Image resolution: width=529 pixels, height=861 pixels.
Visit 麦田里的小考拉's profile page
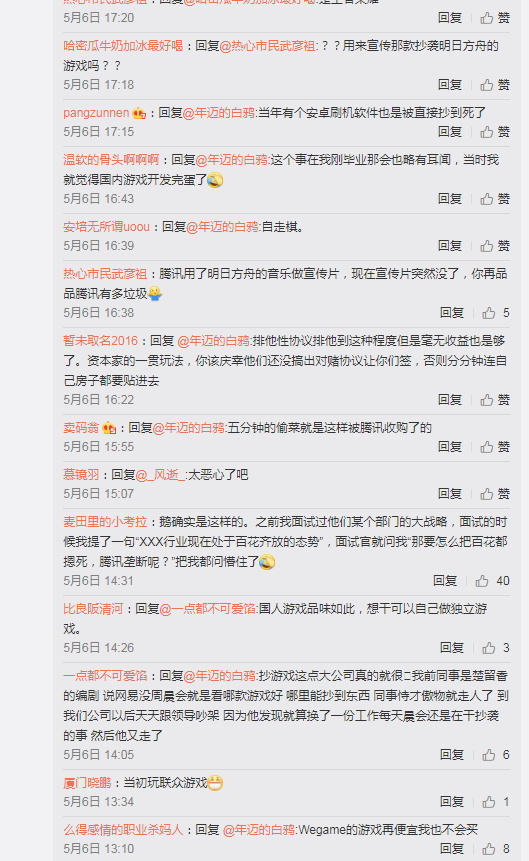click(x=105, y=522)
